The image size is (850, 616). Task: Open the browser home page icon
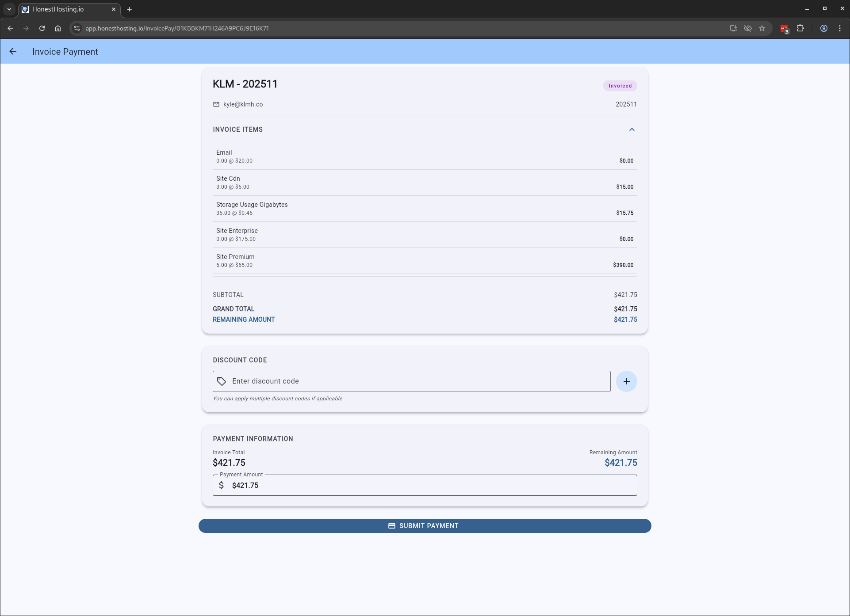point(58,28)
